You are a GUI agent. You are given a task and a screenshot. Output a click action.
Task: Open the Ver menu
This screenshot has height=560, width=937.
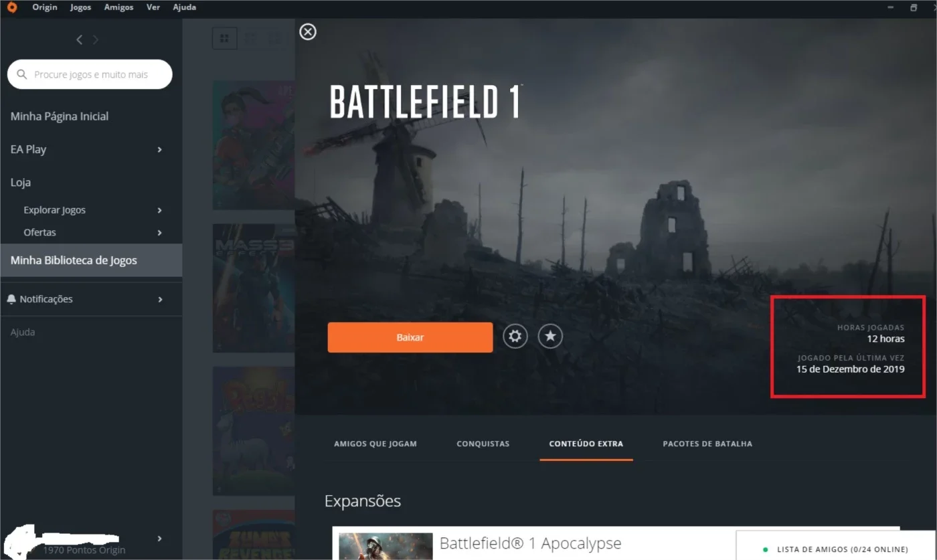click(153, 7)
